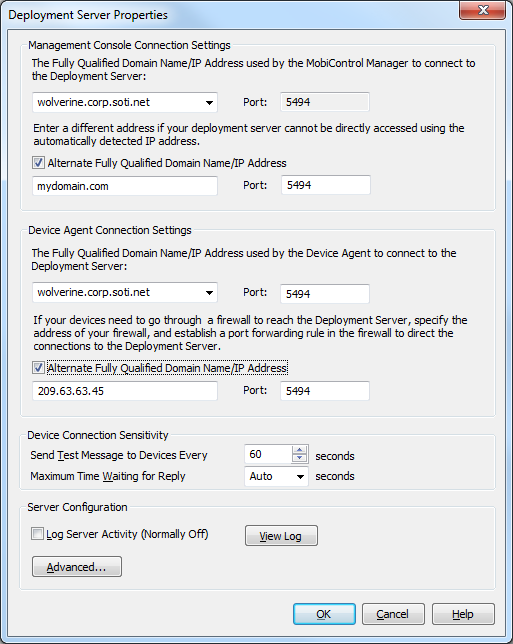Enable Log Server Activity checkbox
This screenshot has width=513, height=644.
[37, 534]
